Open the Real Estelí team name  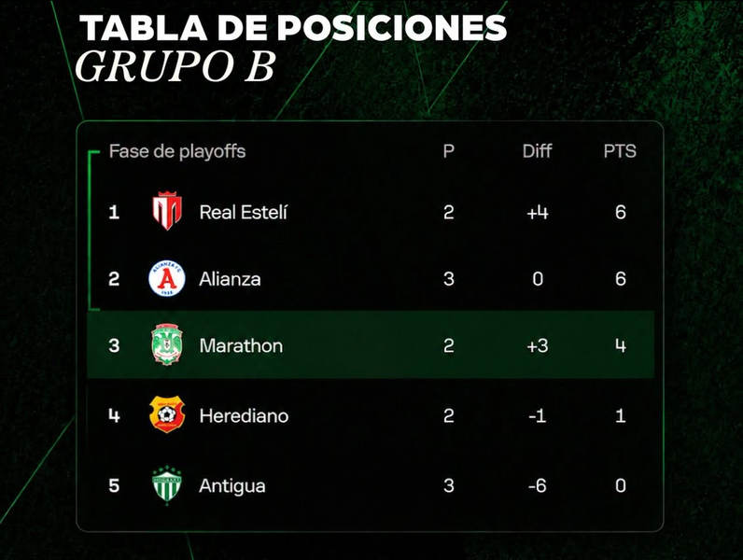243,212
